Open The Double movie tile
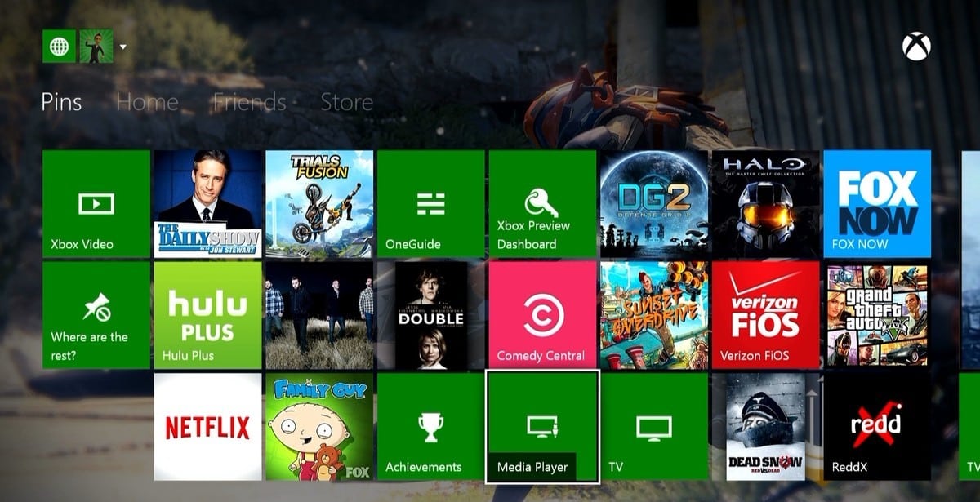Screen dimensions: 980x502 (x=431, y=315)
